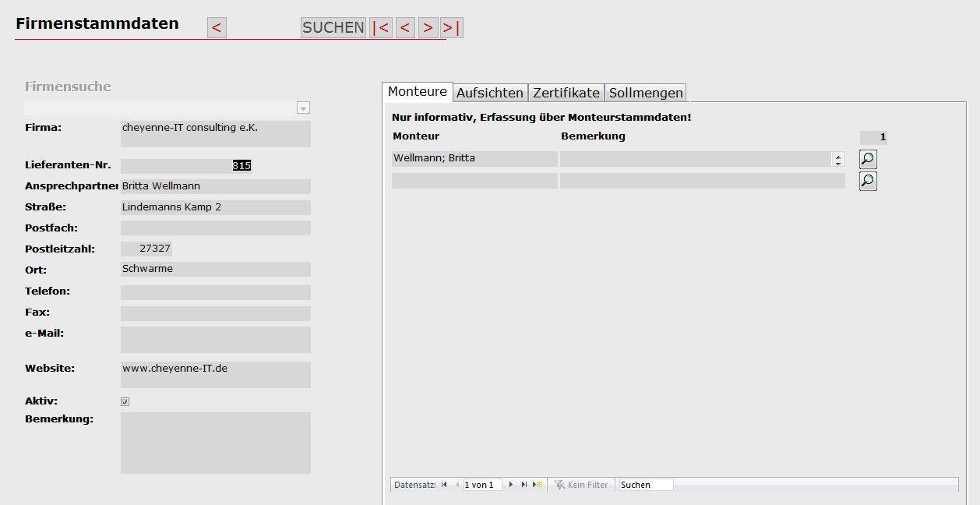The width and height of the screenshot is (980, 505).
Task: Click magnifier icon on the empty Monteur row
Action: point(868,182)
